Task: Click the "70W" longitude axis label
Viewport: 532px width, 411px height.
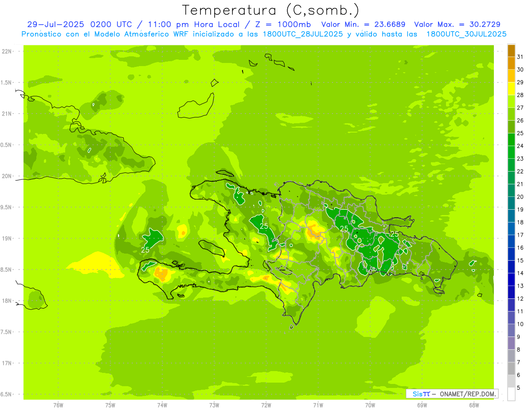Action: pos(370,406)
